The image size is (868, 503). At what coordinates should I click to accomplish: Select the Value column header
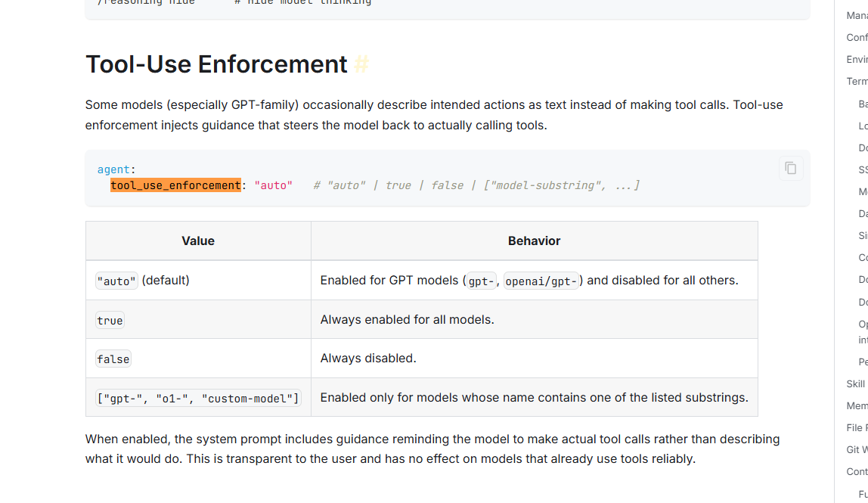(x=198, y=241)
